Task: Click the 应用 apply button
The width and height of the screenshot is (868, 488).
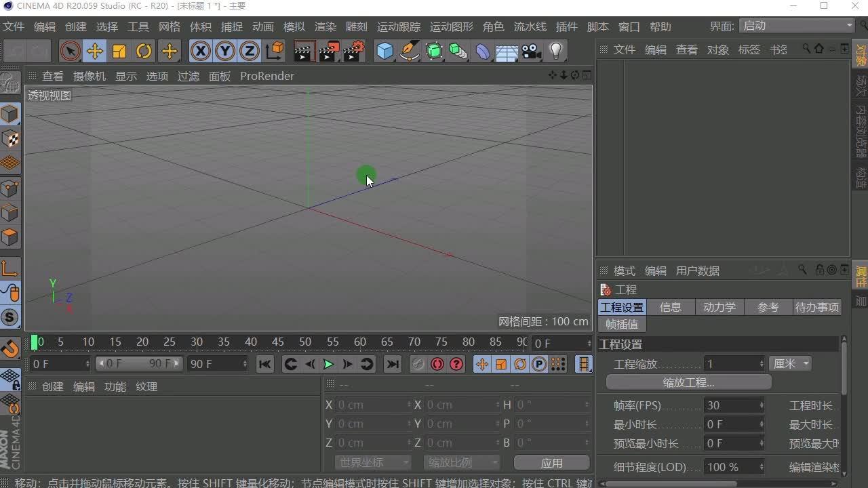Action: (552, 463)
